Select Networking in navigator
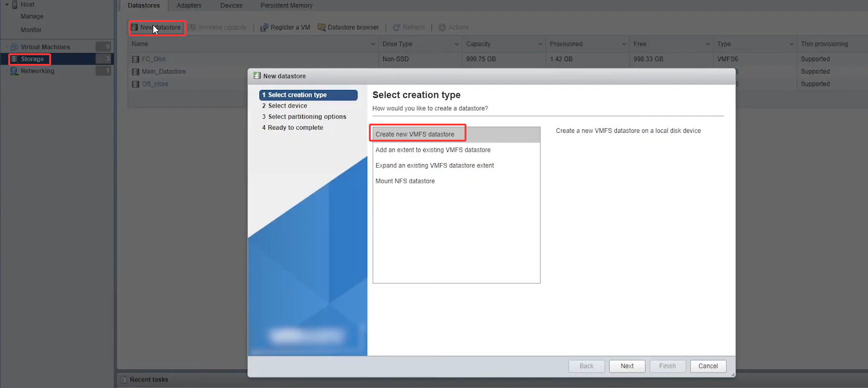The height and width of the screenshot is (388, 868). pos(37,71)
